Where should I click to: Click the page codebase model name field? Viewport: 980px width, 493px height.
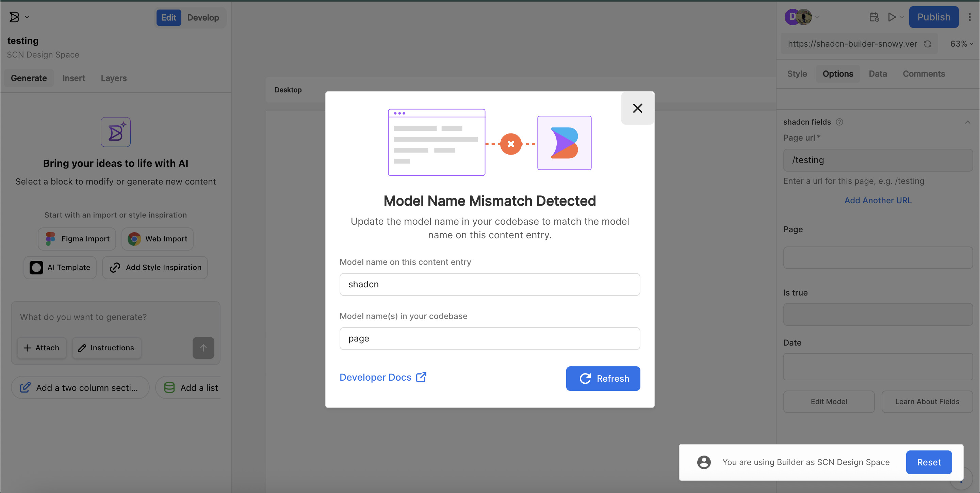tap(490, 338)
